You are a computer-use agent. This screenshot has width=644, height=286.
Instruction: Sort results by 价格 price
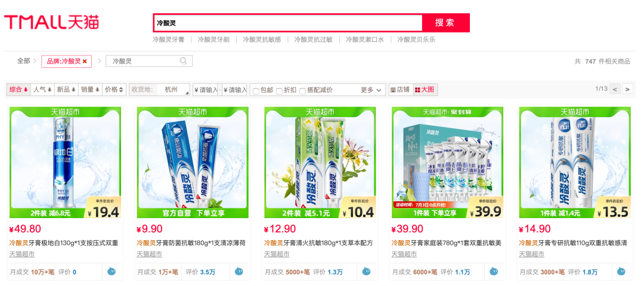[114, 89]
